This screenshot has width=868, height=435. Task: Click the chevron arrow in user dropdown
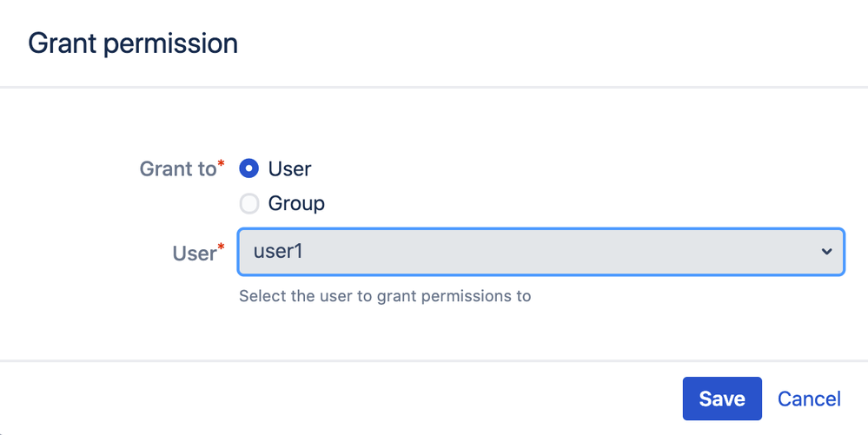click(x=826, y=252)
